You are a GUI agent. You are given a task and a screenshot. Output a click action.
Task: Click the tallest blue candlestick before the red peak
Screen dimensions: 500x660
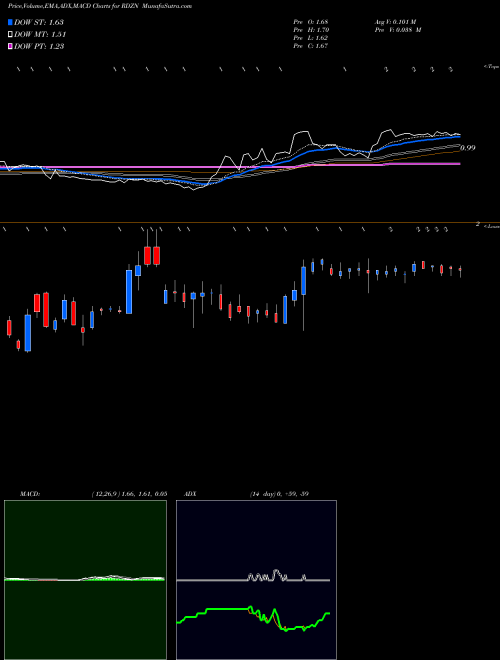coord(129,292)
